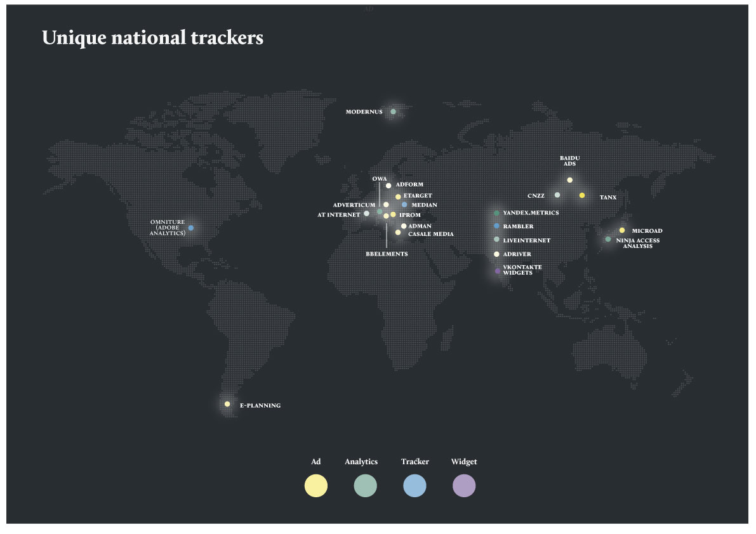Click the yellow dot beside MICROAD
This screenshot has height=534, width=756.
(x=622, y=230)
